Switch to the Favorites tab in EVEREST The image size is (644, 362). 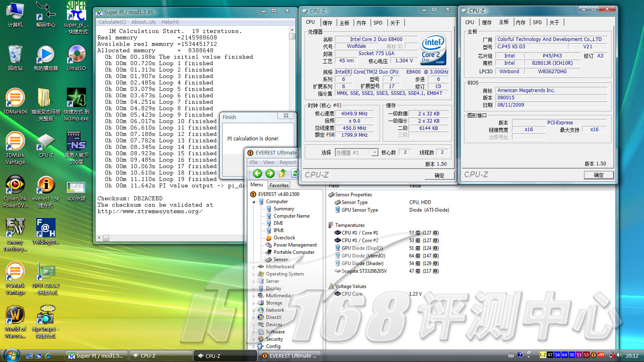(x=279, y=185)
